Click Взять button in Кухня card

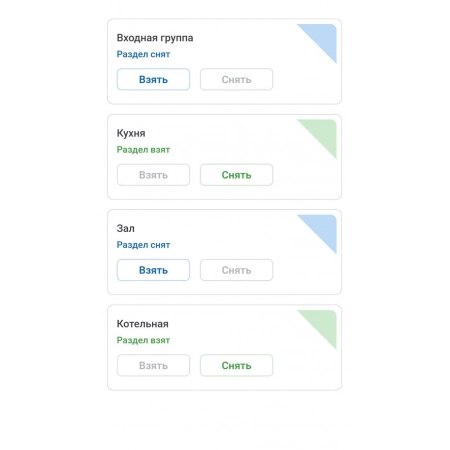(153, 175)
